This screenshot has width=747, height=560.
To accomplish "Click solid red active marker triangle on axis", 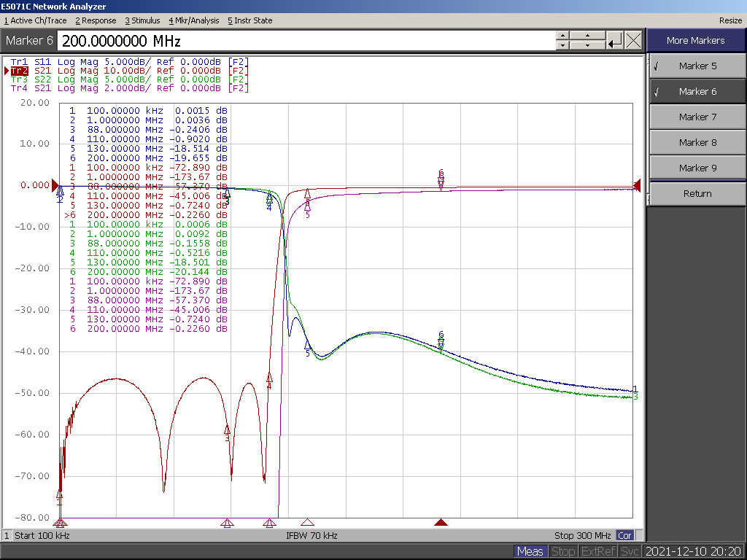I will coord(441,522).
